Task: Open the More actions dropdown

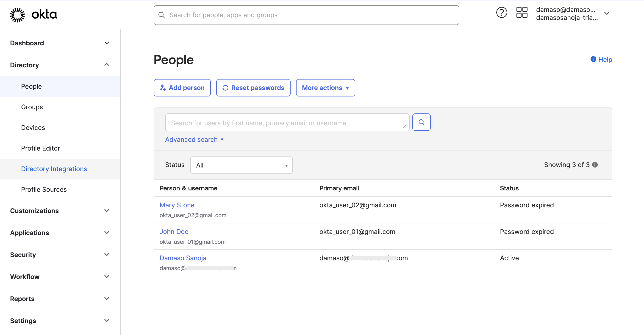Action: point(325,88)
